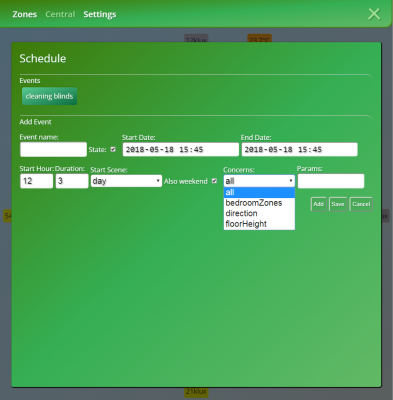Click the 21klux sensor label at bottom
The image size is (393, 400).
(x=196, y=392)
